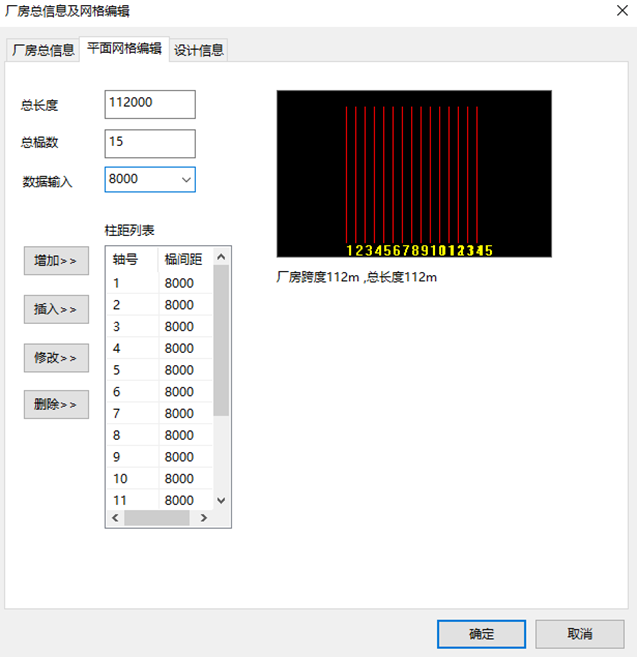Click the 增加>> button
Screen dimensions: 637x657
click(x=56, y=261)
